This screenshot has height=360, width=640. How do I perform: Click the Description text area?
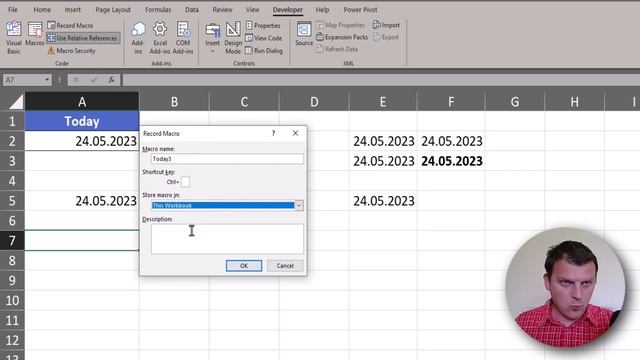click(x=227, y=239)
